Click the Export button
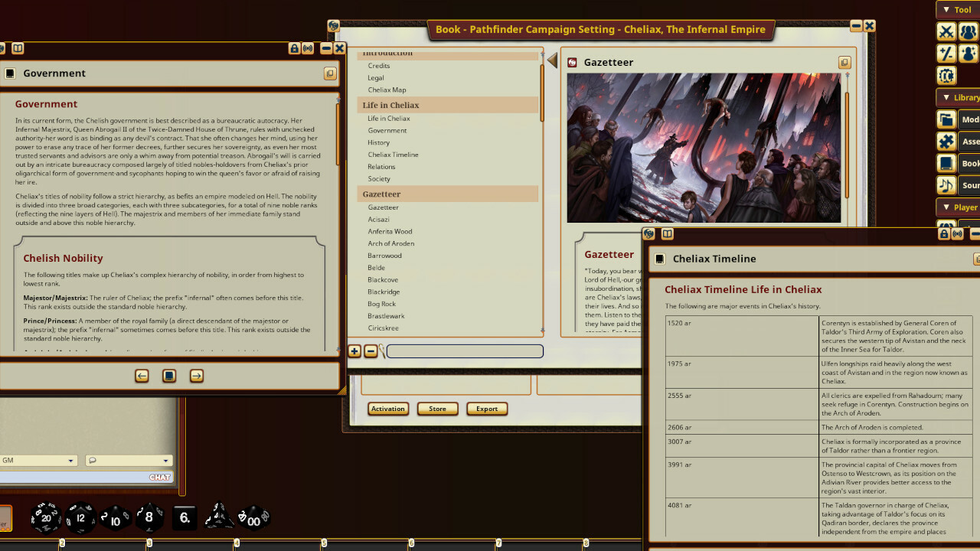The height and width of the screenshot is (551, 980). point(487,409)
